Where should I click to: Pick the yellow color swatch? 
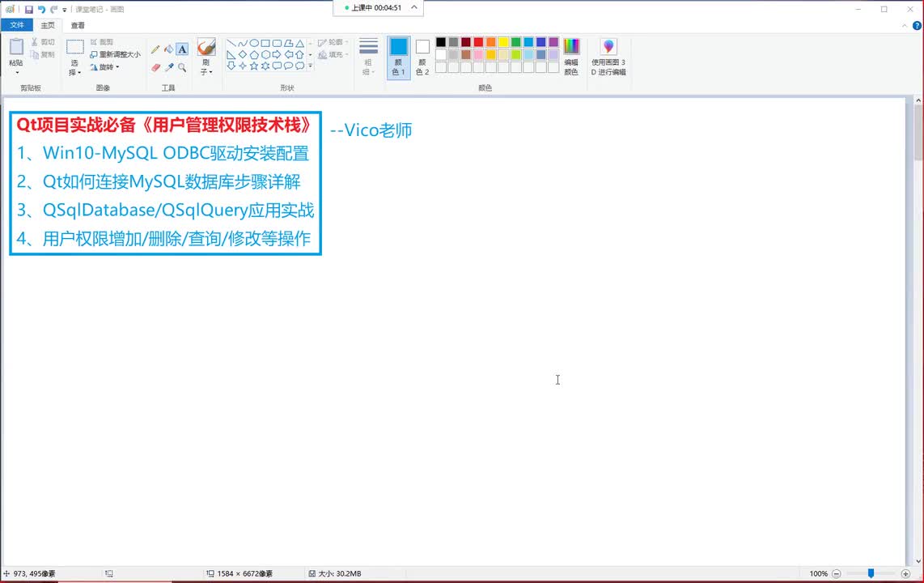click(503, 42)
